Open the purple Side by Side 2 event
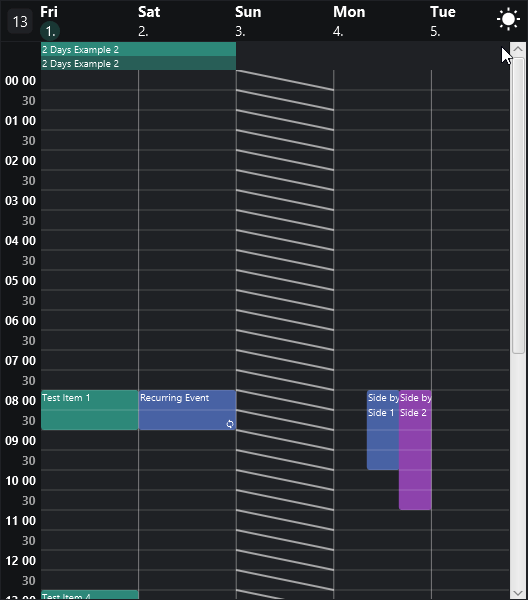 415,450
